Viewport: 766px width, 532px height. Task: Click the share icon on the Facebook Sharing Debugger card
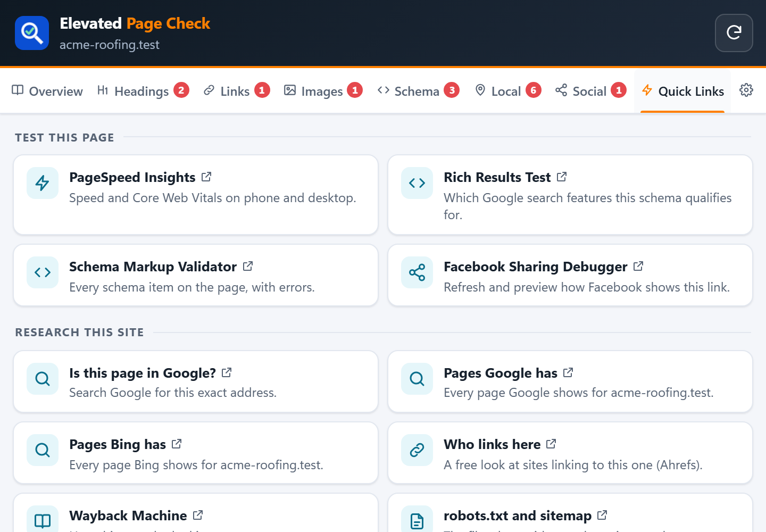417,272
